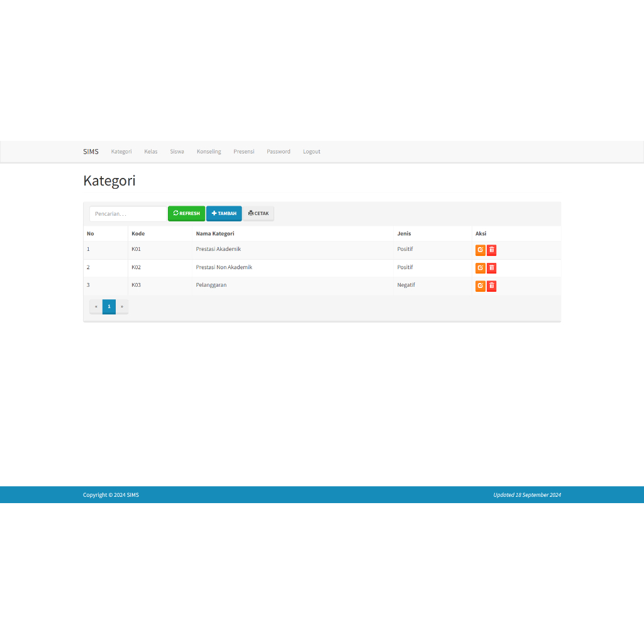Screen dimensions: 644x644
Task: Select page 1 in pagination
Action: [x=109, y=306]
